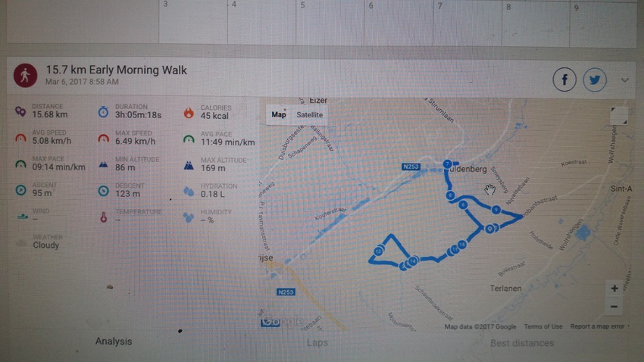Click the duration stopwatch icon
644x362 pixels.
103,112
